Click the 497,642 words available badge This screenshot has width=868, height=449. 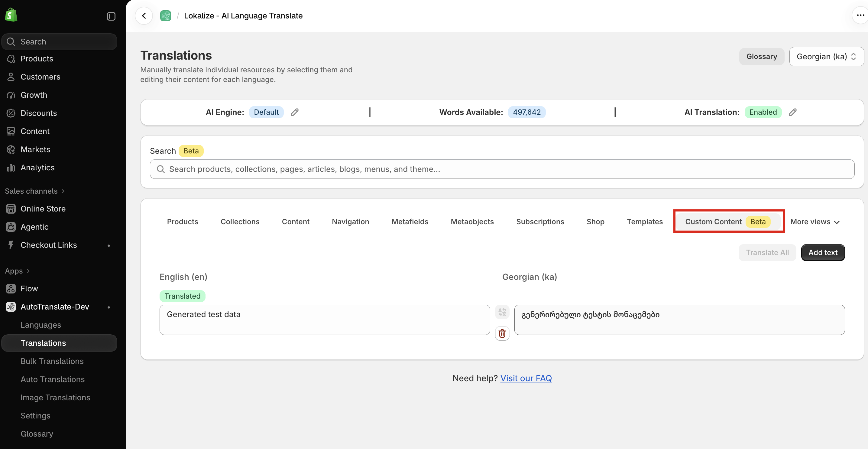click(x=527, y=112)
